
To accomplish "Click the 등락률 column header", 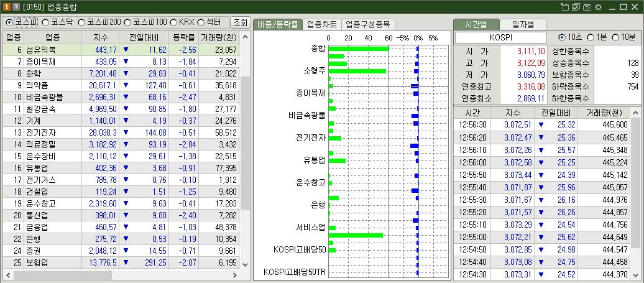I will (183, 38).
